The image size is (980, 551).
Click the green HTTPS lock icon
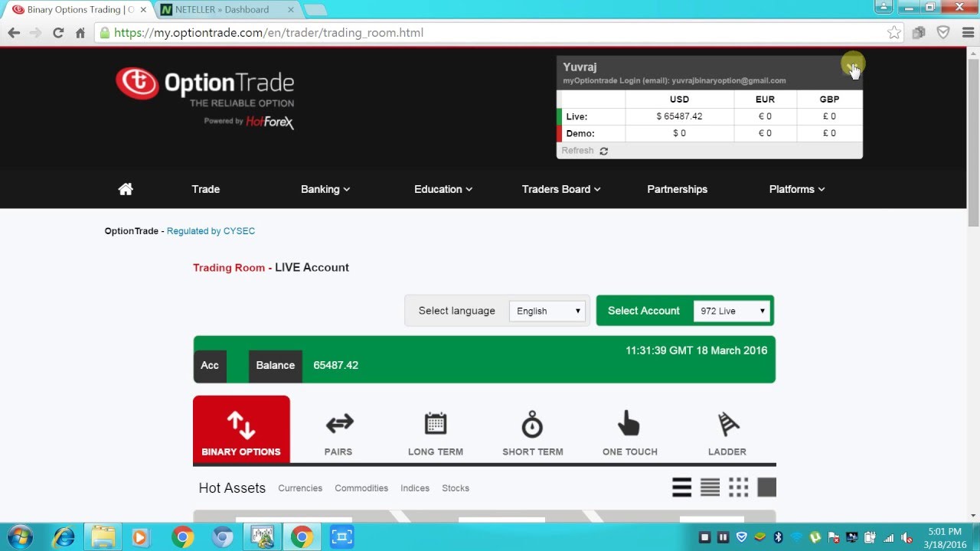(x=105, y=33)
